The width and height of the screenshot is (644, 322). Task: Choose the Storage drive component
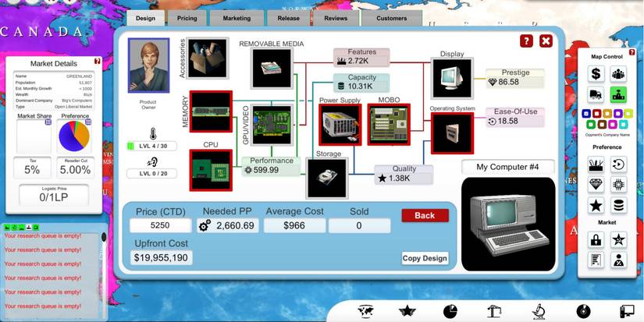coord(327,178)
